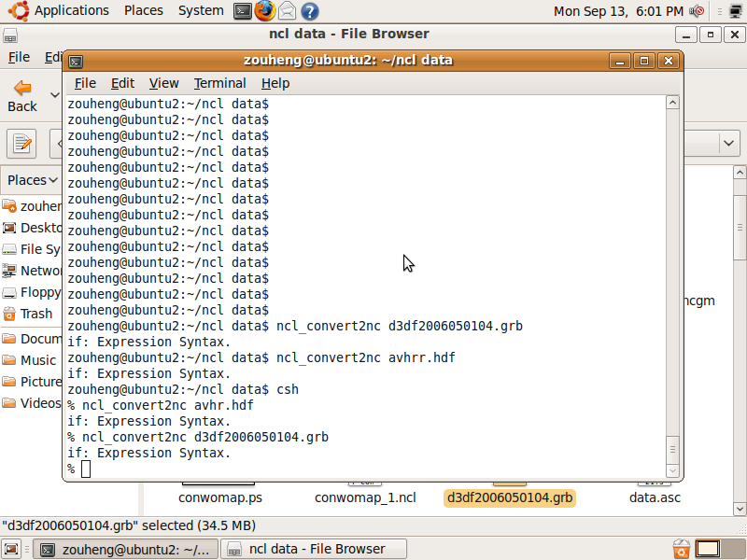Click the blue Help question mark icon

click(309, 11)
